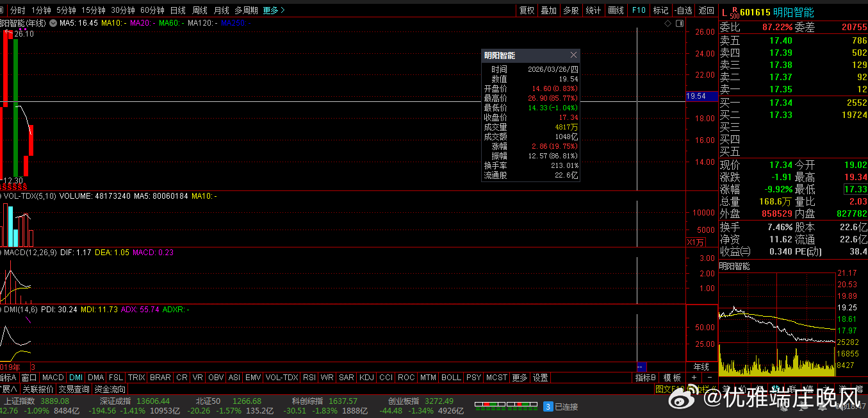
Task: Click the 指标B button
Action: 646,378
